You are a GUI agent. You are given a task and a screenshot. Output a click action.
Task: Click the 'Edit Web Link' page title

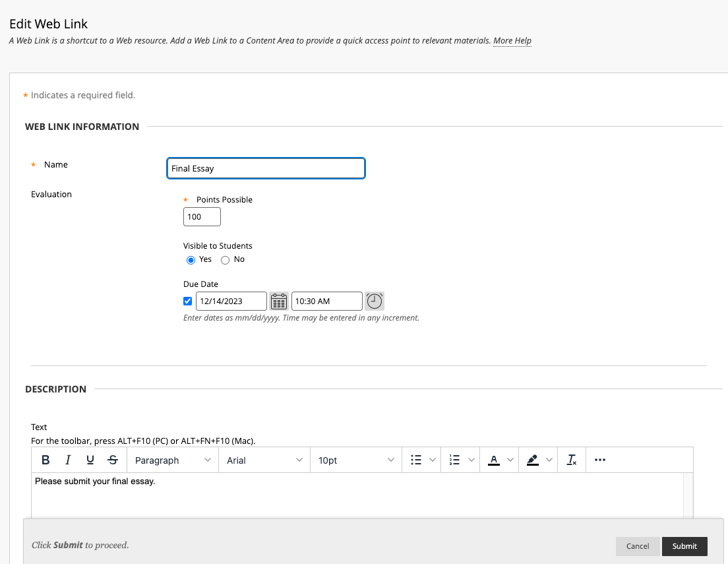pyautogui.click(x=48, y=24)
